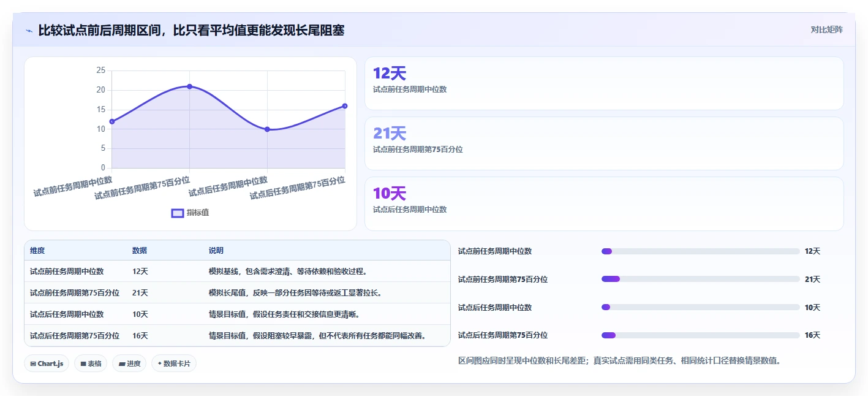The width and height of the screenshot is (868, 396).
Task: Click the sparkle icon in 数据卡片 chip
Action: pos(160,364)
